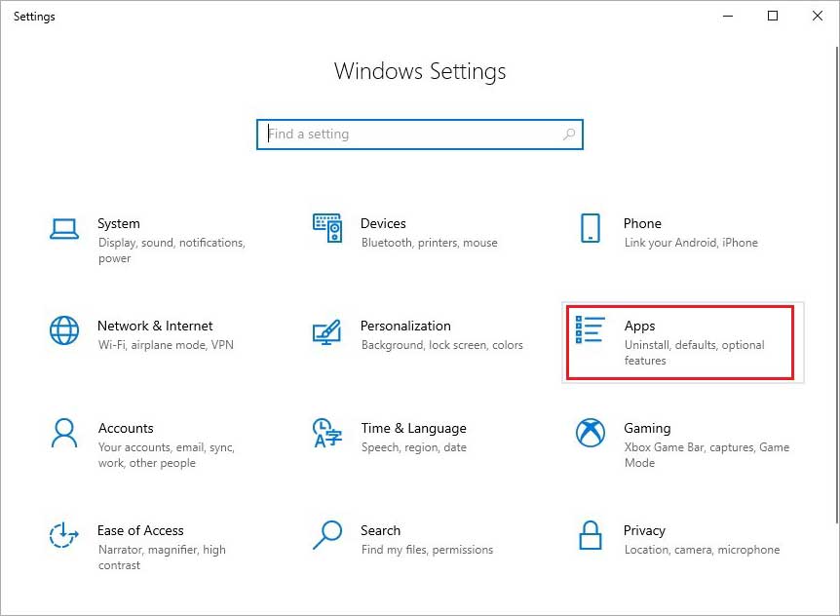Click 'Speech, region, date' description
Screen dimensions: 840x616
[x=413, y=447]
